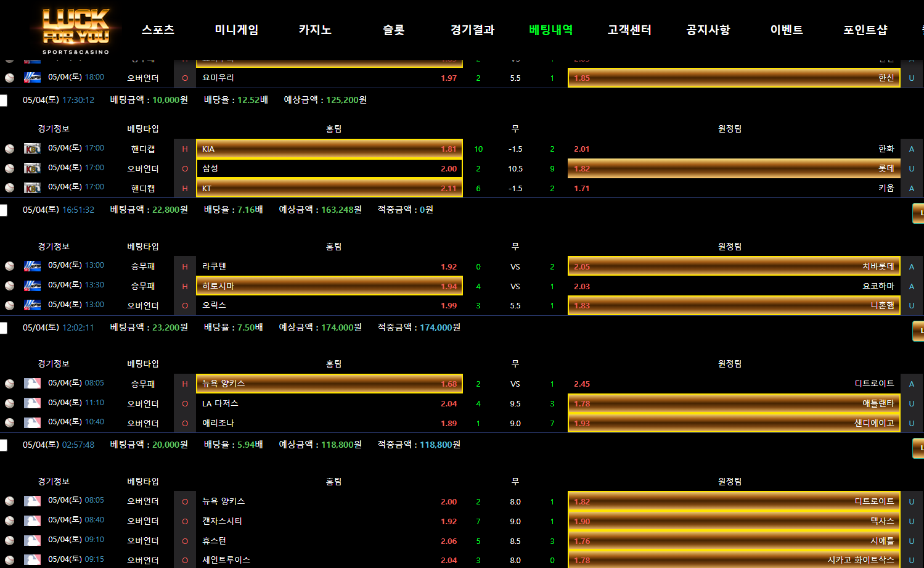
Task: Open the 미니게임 menu
Action: click(x=237, y=30)
